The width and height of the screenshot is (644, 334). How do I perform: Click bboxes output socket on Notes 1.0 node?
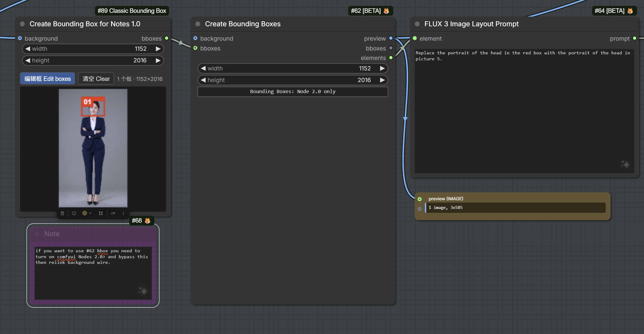[x=167, y=38]
